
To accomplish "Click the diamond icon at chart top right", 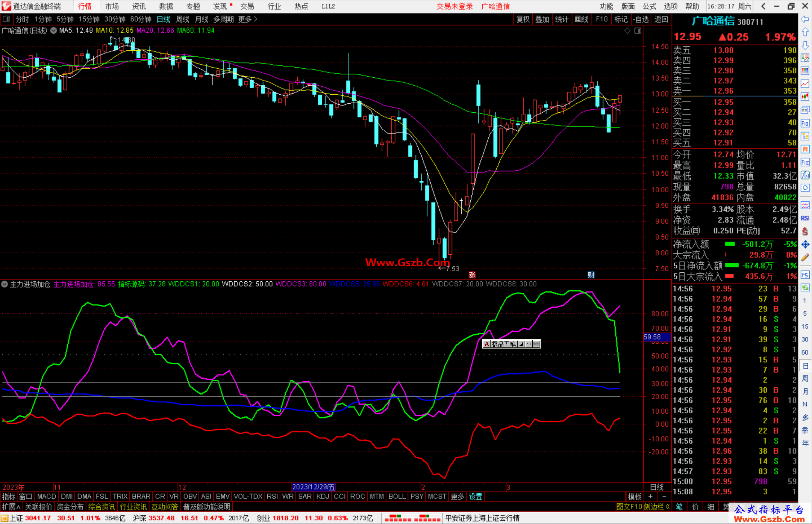I will 627,31.
